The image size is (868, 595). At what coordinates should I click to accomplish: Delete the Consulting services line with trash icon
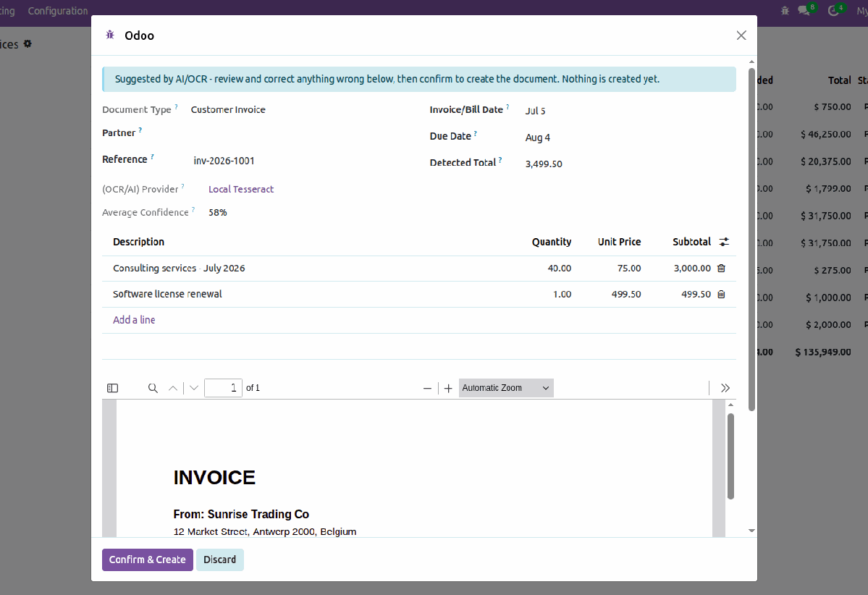tap(721, 269)
